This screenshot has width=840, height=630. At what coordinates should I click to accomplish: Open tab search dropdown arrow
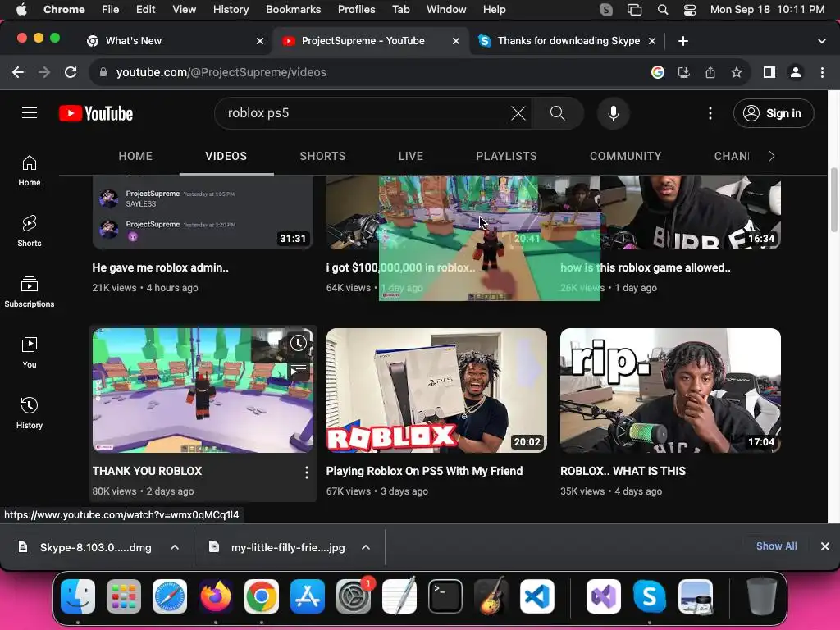point(822,41)
